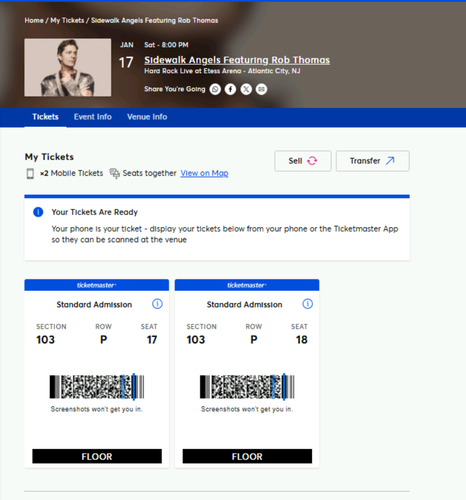Switch to the Tickets tab
The image size is (466, 500).
pos(45,117)
